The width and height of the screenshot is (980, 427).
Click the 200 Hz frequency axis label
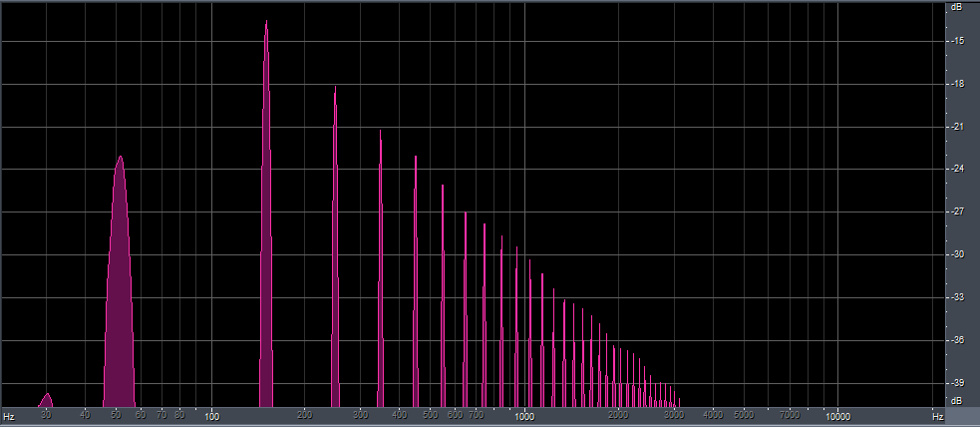(304, 415)
